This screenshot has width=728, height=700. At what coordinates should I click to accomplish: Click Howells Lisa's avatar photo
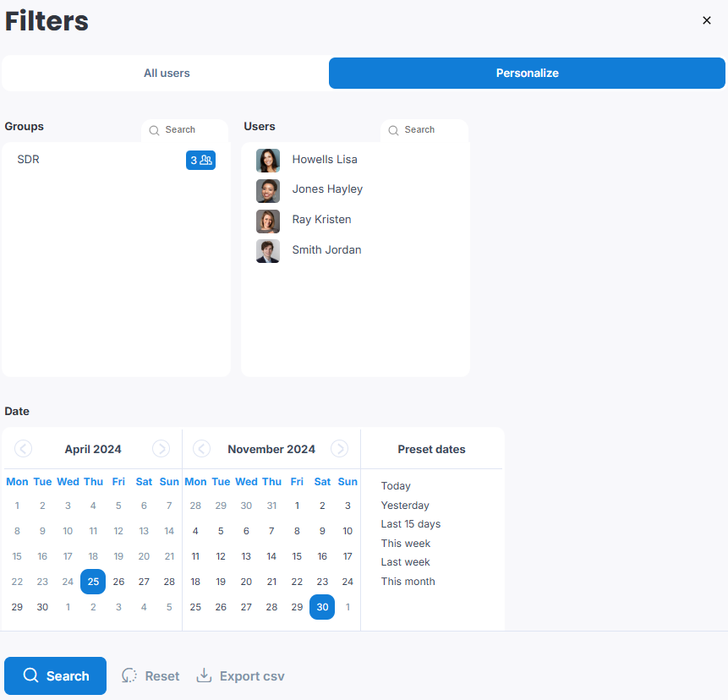coord(268,161)
